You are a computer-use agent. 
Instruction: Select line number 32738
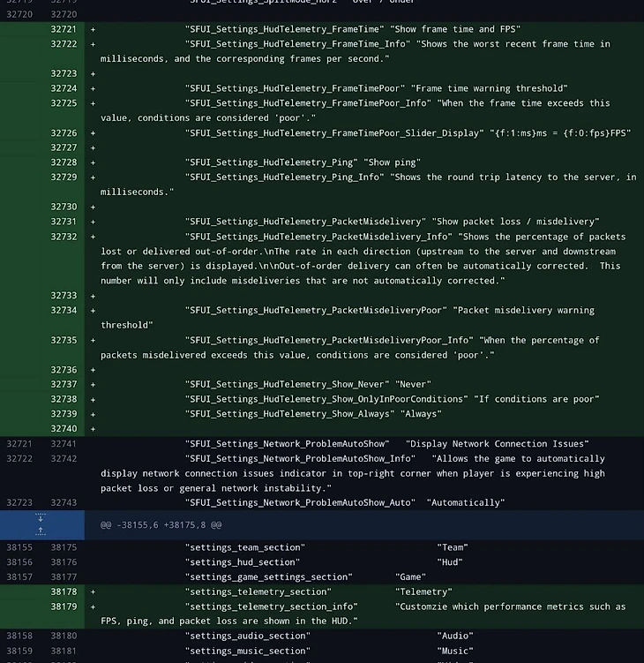[x=64, y=399]
